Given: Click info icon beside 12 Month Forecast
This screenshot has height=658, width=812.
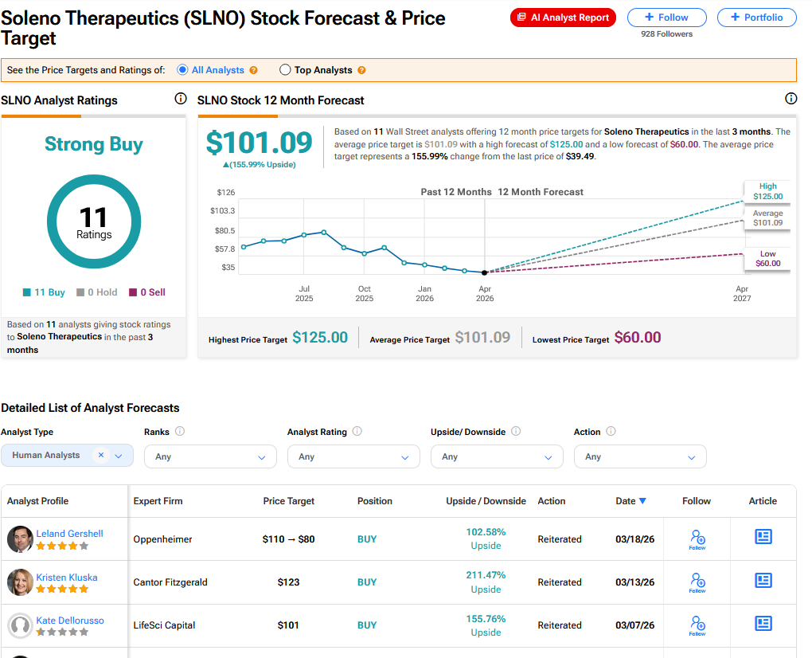Looking at the screenshot, I should 791,100.
